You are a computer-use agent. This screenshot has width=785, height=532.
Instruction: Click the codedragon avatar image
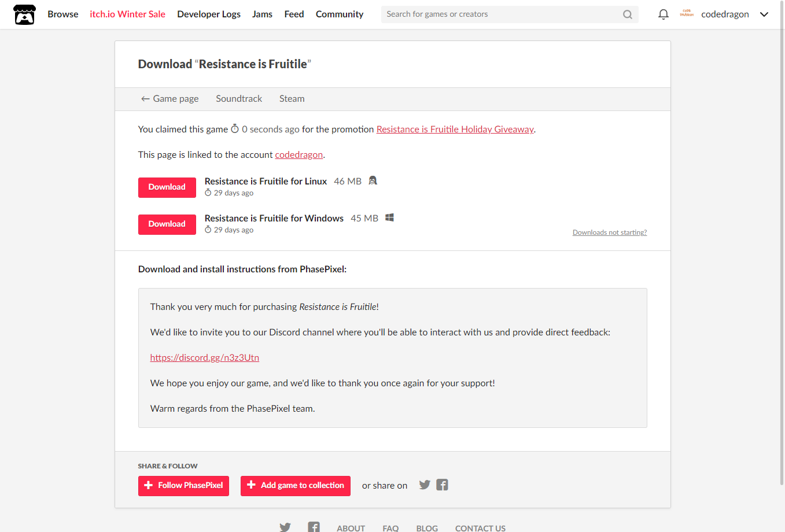click(687, 14)
